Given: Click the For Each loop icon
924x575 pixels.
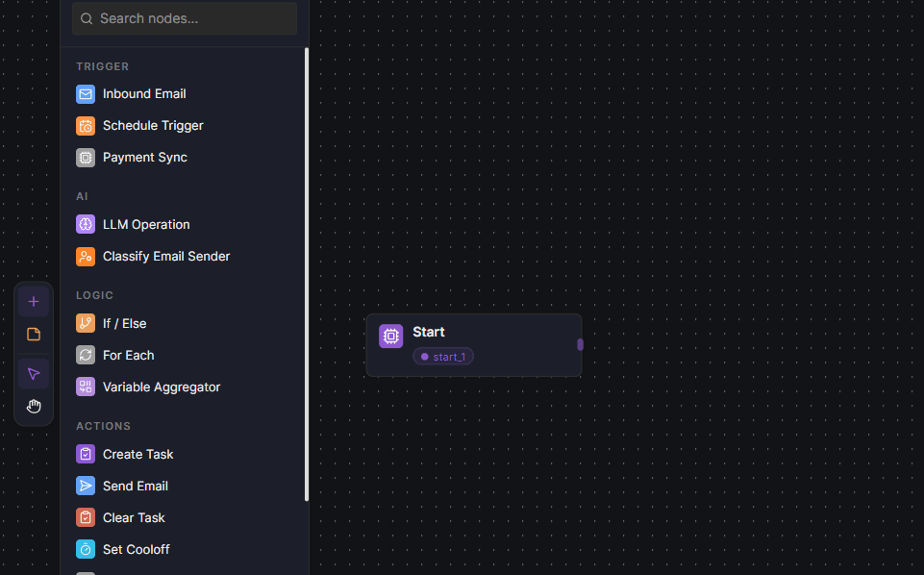Looking at the screenshot, I should click(86, 355).
